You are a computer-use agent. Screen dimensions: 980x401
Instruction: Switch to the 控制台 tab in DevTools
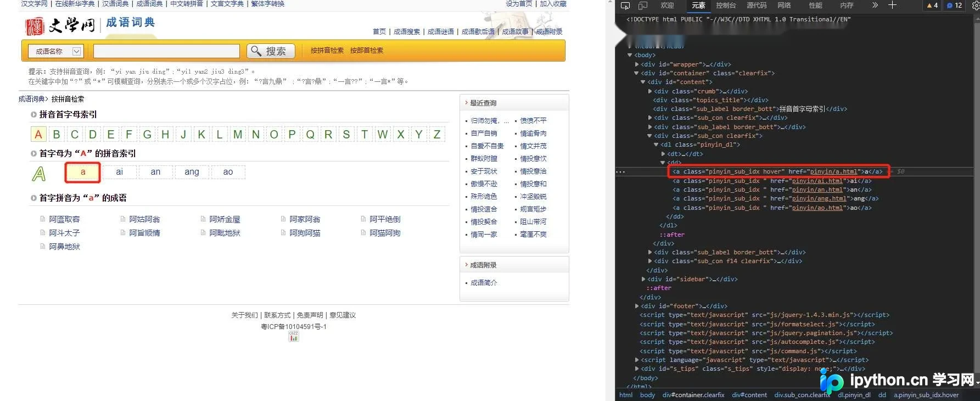pos(726,5)
